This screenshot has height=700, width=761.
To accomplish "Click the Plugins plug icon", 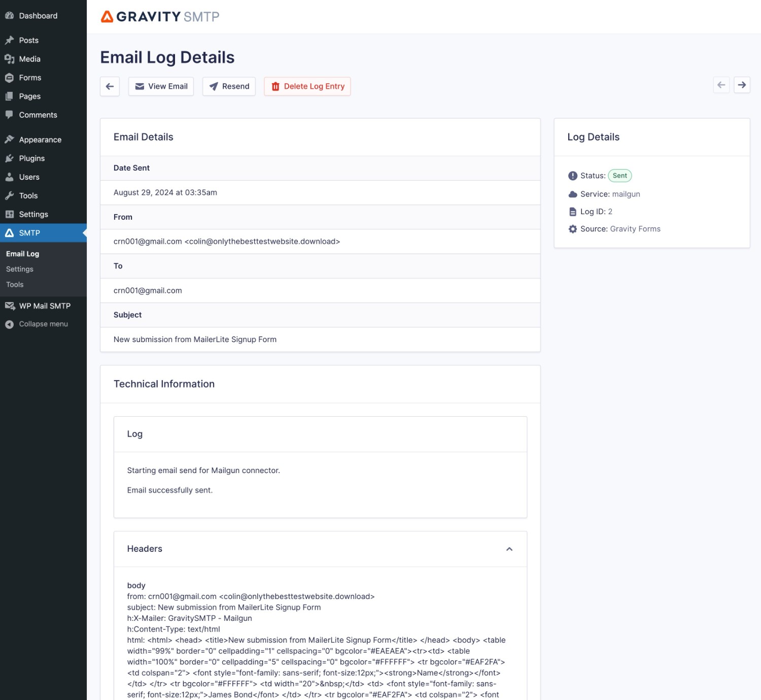I will tap(9, 158).
